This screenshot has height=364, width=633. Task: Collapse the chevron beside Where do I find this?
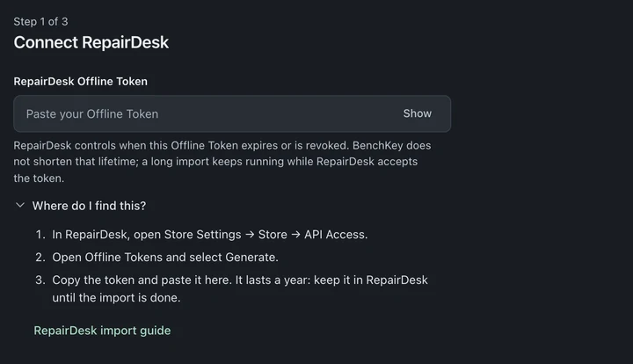click(x=19, y=206)
